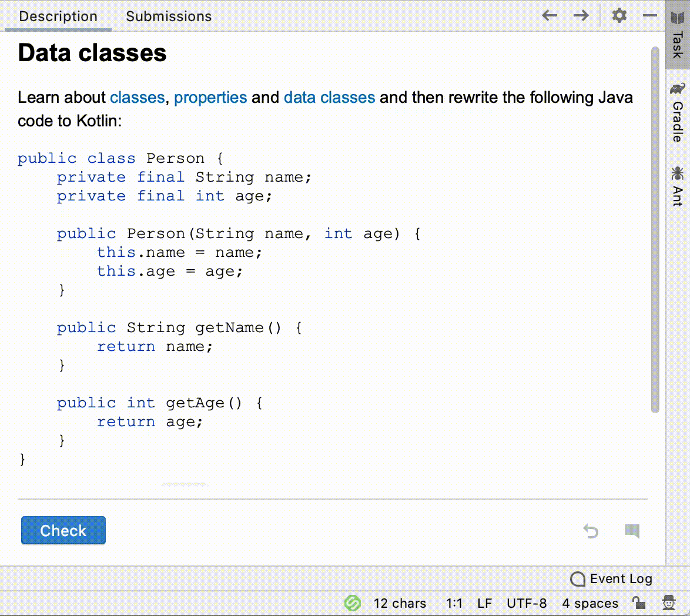Click the 'Data classes' heading
Viewport: 690px width, 616px height.
tap(92, 53)
